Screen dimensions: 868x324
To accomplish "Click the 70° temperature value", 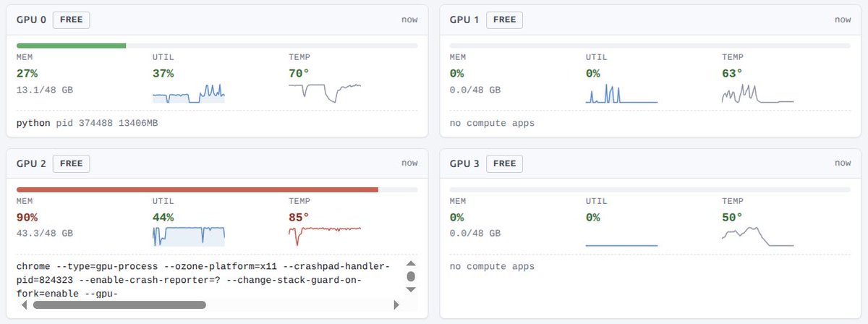I will tap(299, 74).
